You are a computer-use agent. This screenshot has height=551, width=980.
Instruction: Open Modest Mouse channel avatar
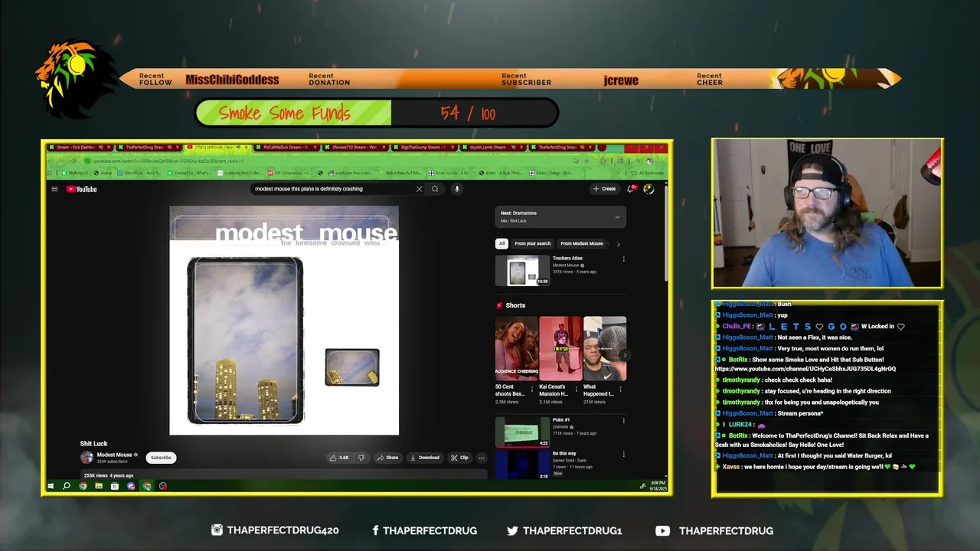coord(87,458)
